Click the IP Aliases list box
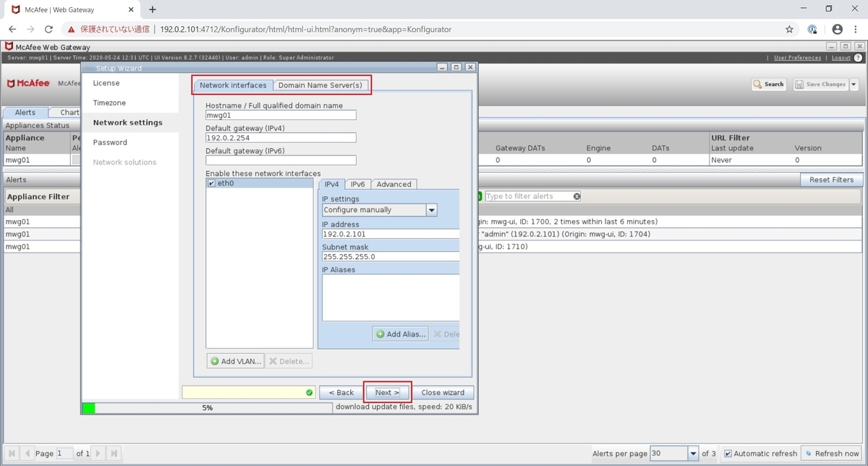 pos(391,297)
